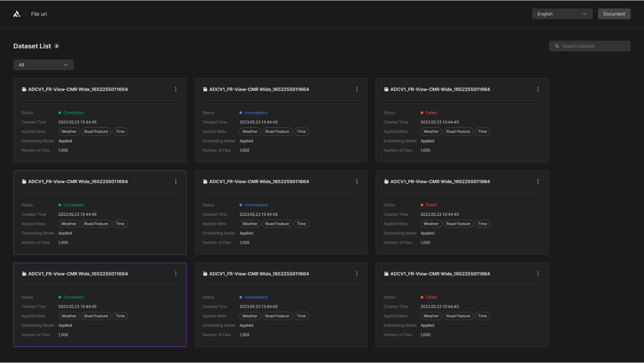Open dataset title on the bottom-row Incompleted card
644x363 pixels.
[x=259, y=274]
